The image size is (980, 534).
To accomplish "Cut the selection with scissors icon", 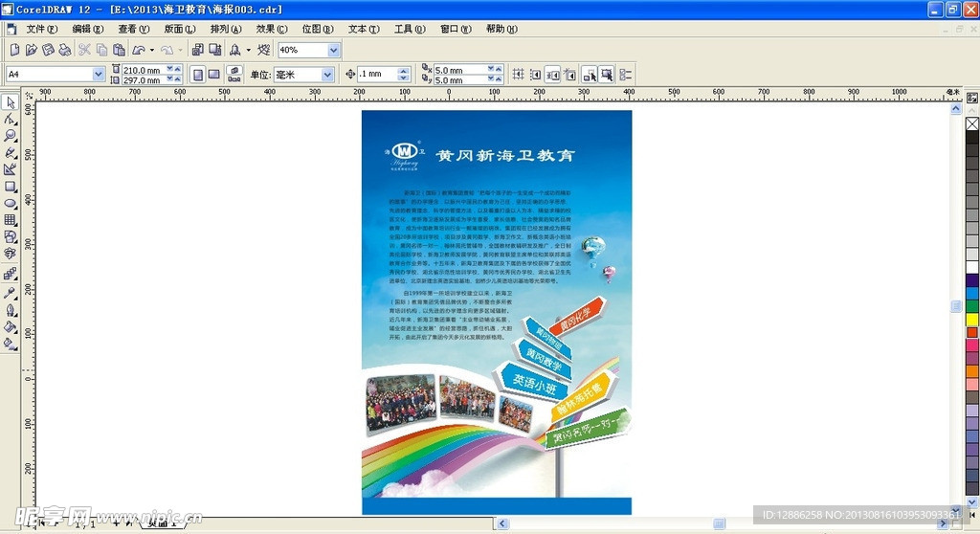I will click(x=84, y=50).
